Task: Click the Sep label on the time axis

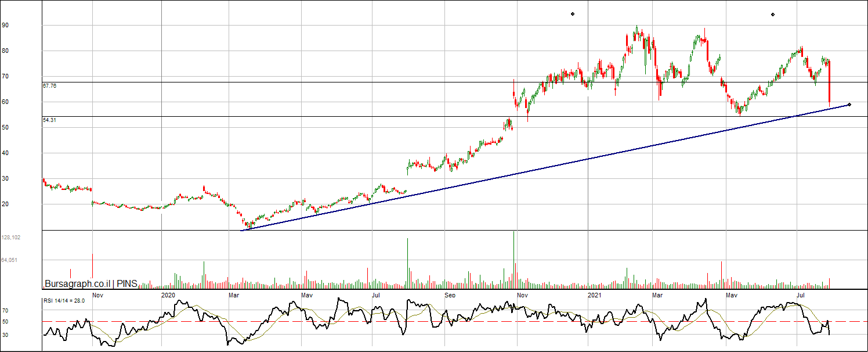Action: point(450,295)
